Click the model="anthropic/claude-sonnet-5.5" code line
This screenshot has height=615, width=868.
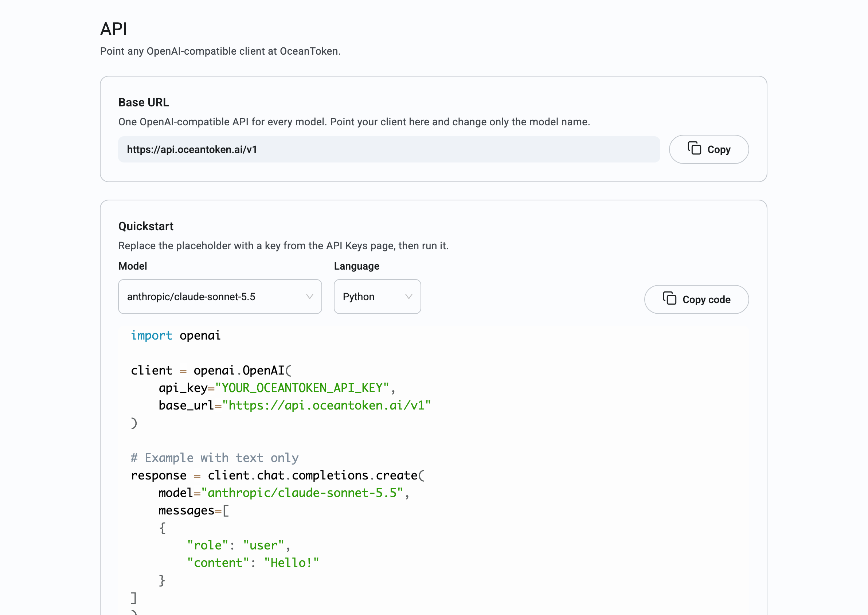pos(284,493)
